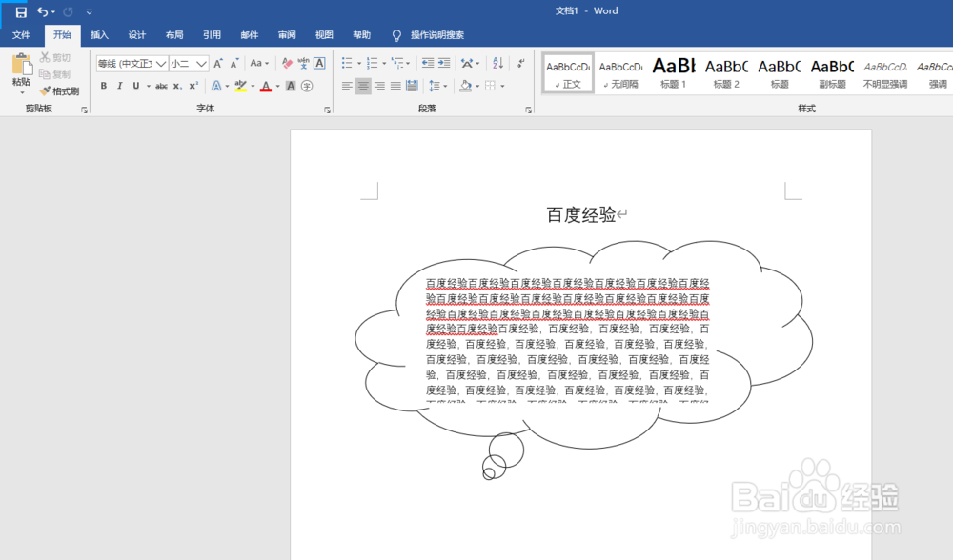Click the phonetic guide 文 icon
This screenshot has height=560, width=953.
click(303, 63)
